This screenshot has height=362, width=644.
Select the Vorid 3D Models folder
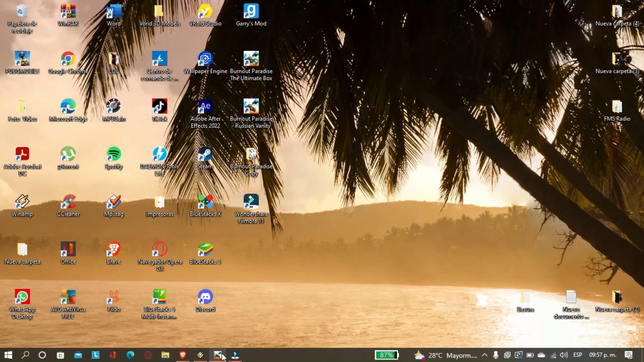[x=160, y=15]
